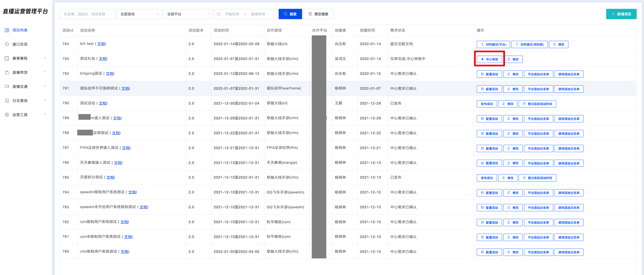Select the 日志查询 sidebar menu
Viewport: 644px width, 275px height.
(x=20, y=101)
